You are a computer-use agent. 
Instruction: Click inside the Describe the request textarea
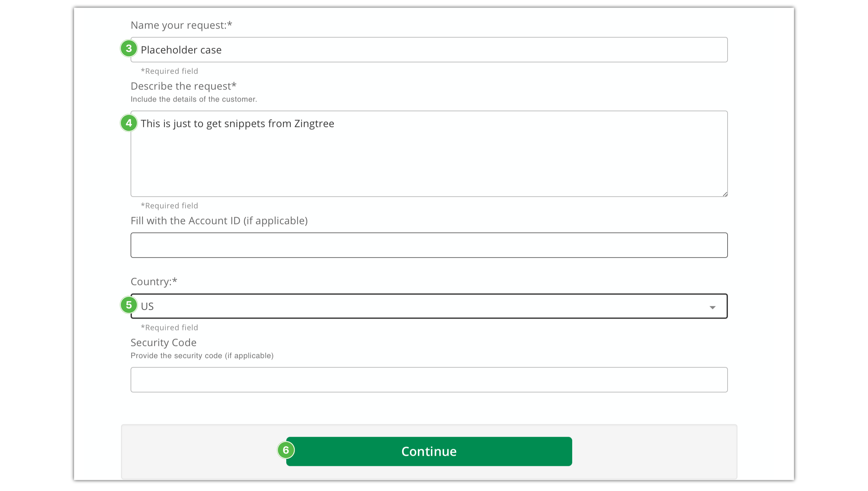[x=429, y=158]
